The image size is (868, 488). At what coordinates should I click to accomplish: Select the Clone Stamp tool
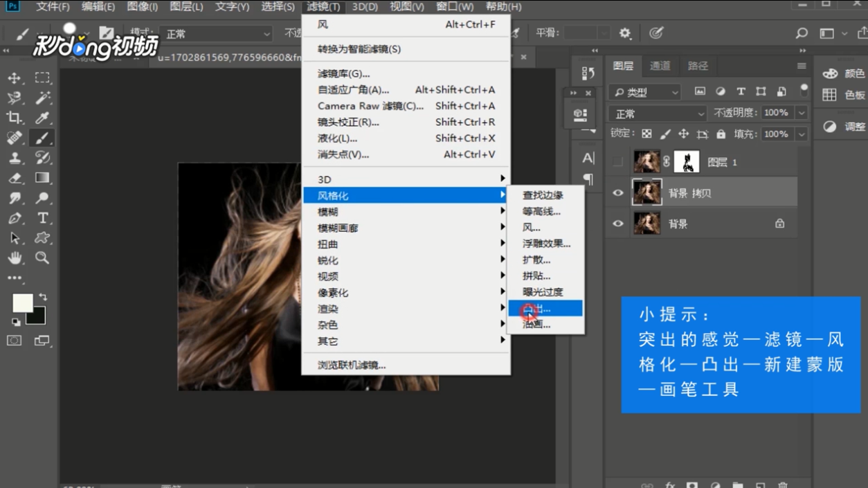15,158
